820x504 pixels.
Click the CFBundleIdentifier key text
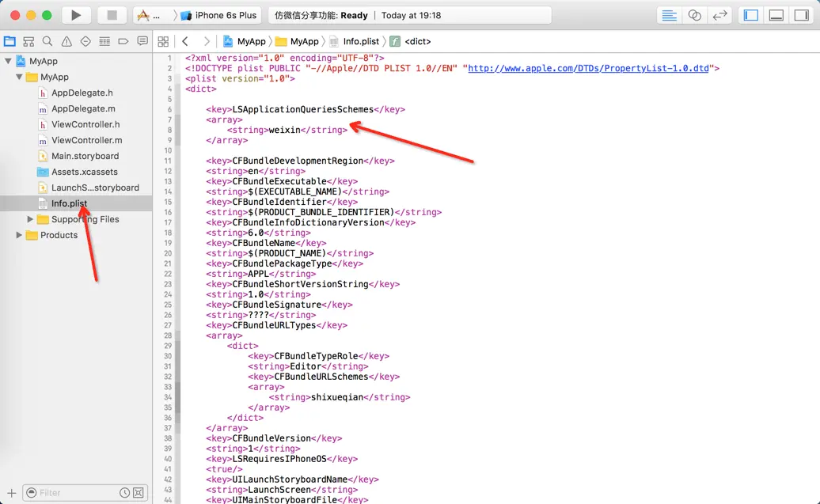pyautogui.click(x=279, y=202)
